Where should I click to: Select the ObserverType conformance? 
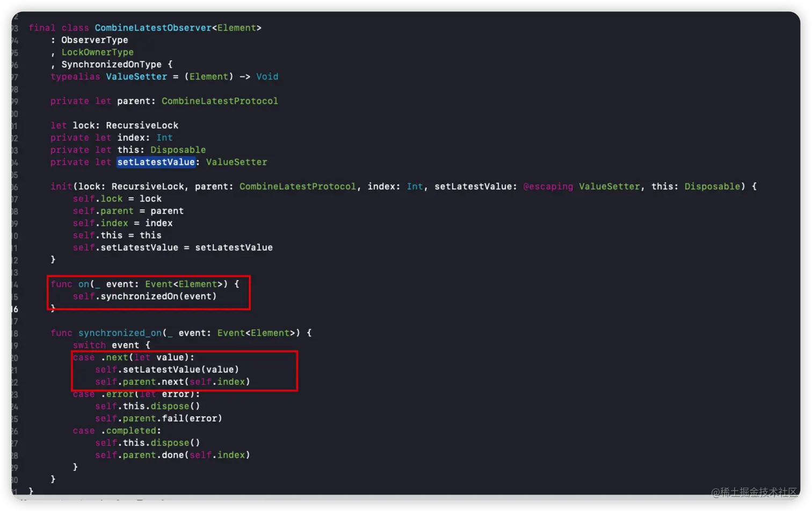95,40
